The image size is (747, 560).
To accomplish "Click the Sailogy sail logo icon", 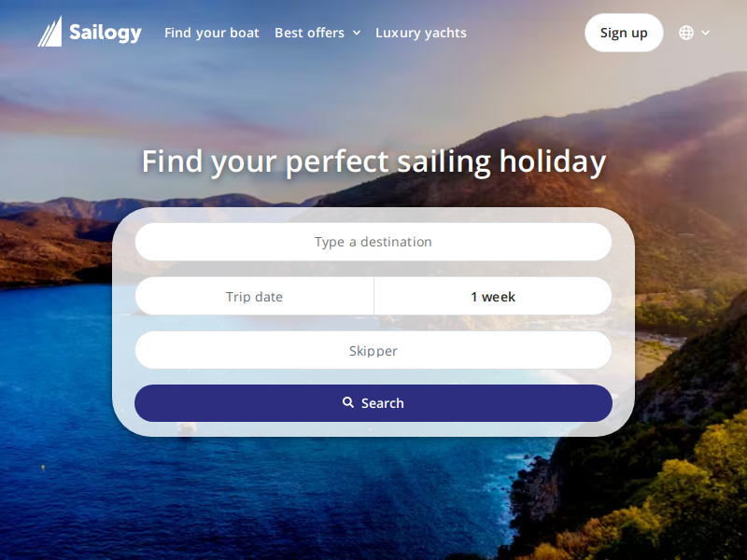I will point(50,32).
